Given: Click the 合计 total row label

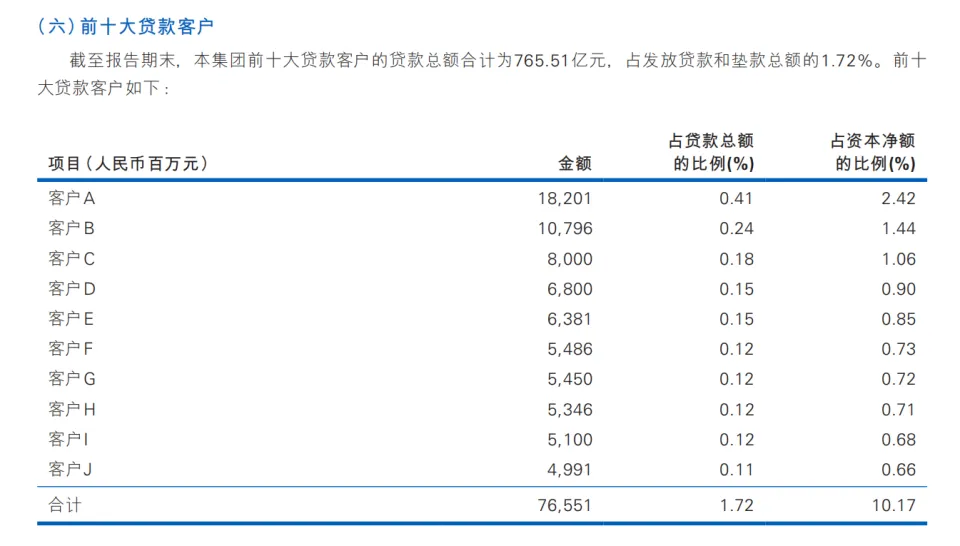Looking at the screenshot, I should pos(65,505).
